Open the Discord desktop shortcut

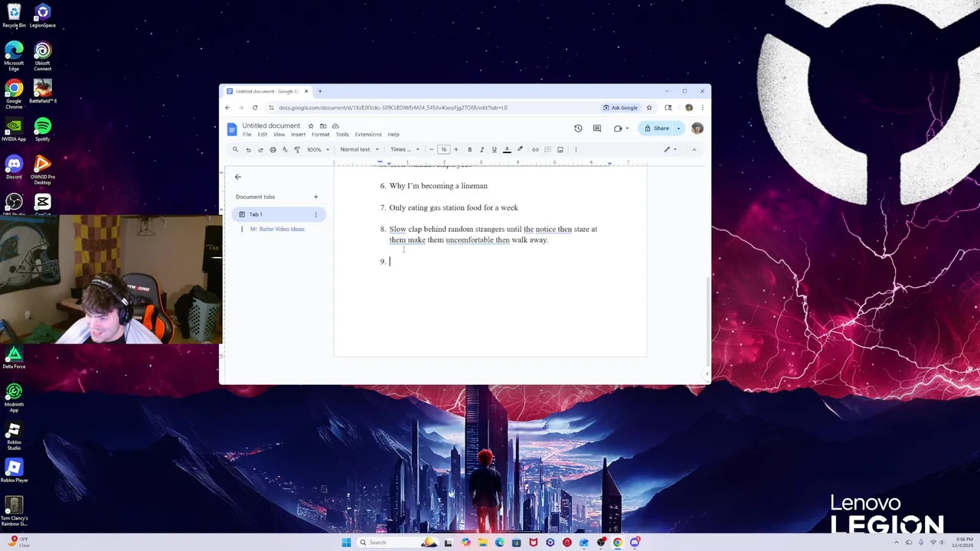14,167
